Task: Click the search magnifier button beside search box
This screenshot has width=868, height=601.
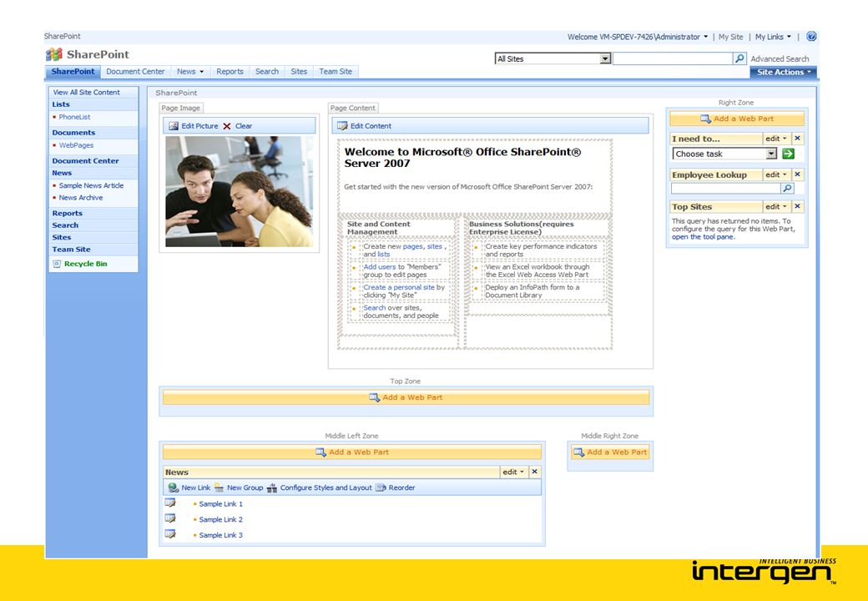Action: click(739, 58)
